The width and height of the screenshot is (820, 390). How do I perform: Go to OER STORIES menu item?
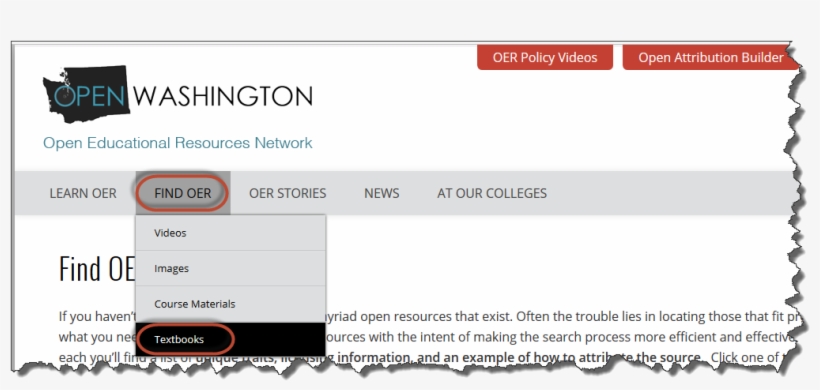pos(288,193)
